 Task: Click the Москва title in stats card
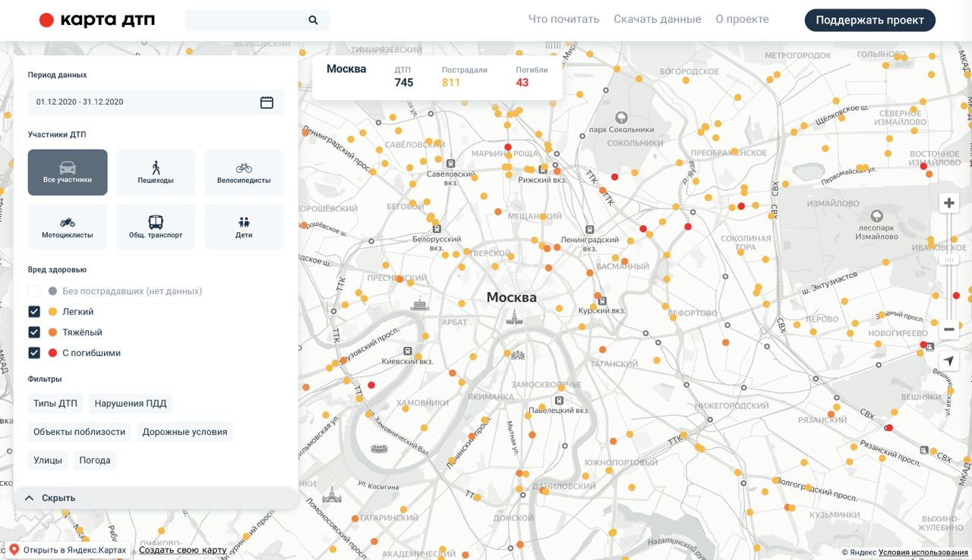pos(346,69)
